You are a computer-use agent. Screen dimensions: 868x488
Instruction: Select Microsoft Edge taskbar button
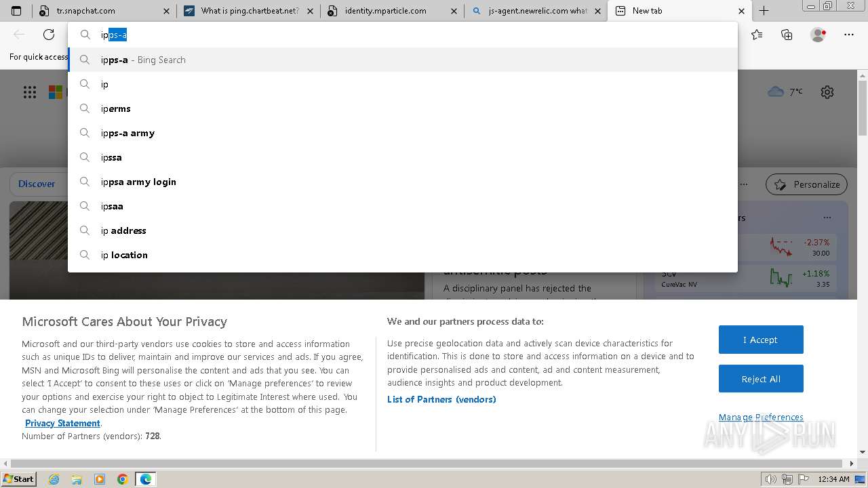(x=146, y=479)
